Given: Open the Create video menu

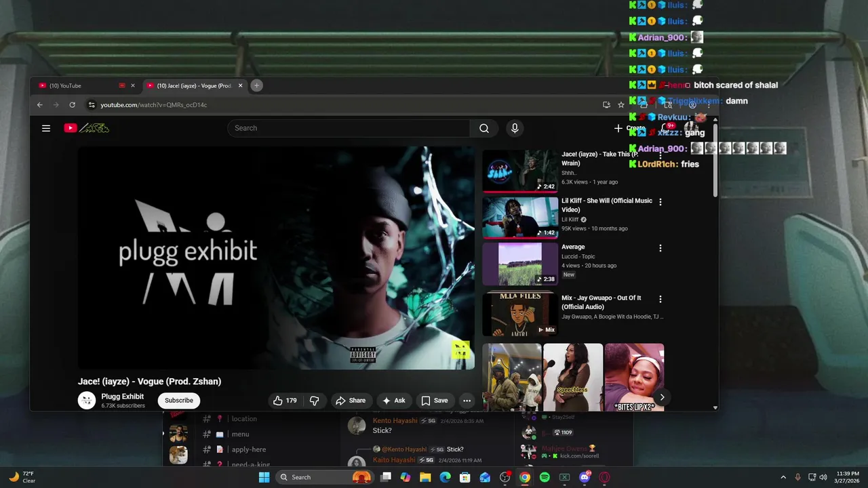Looking at the screenshot, I should click(x=630, y=128).
